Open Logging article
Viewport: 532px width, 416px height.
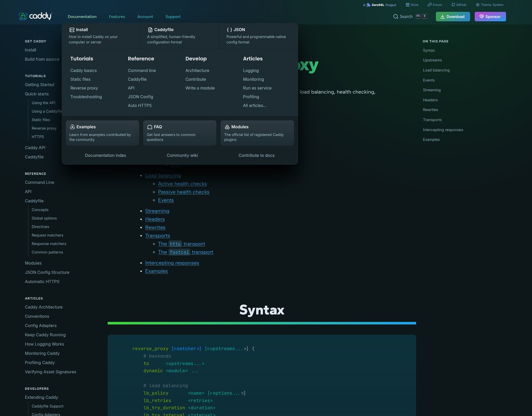click(x=251, y=71)
